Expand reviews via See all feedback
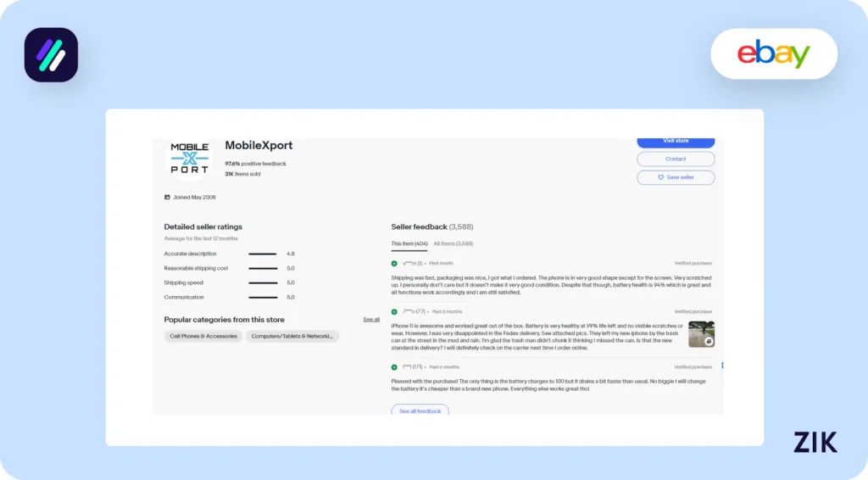 click(x=420, y=410)
